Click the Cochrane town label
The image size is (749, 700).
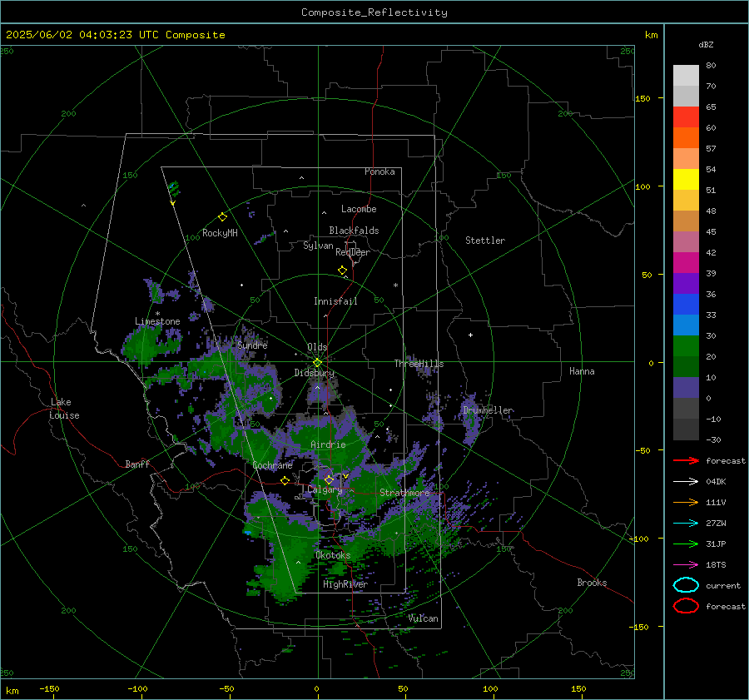[272, 465]
